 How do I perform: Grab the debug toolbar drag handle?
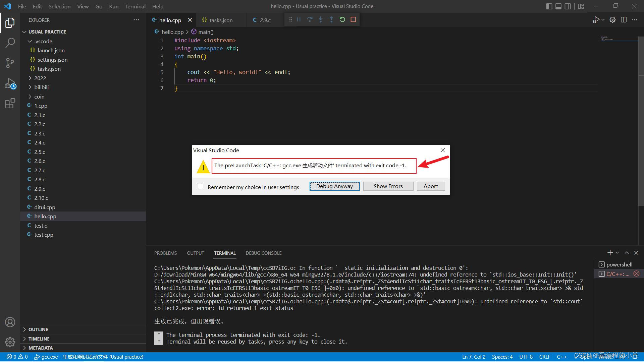290,20
